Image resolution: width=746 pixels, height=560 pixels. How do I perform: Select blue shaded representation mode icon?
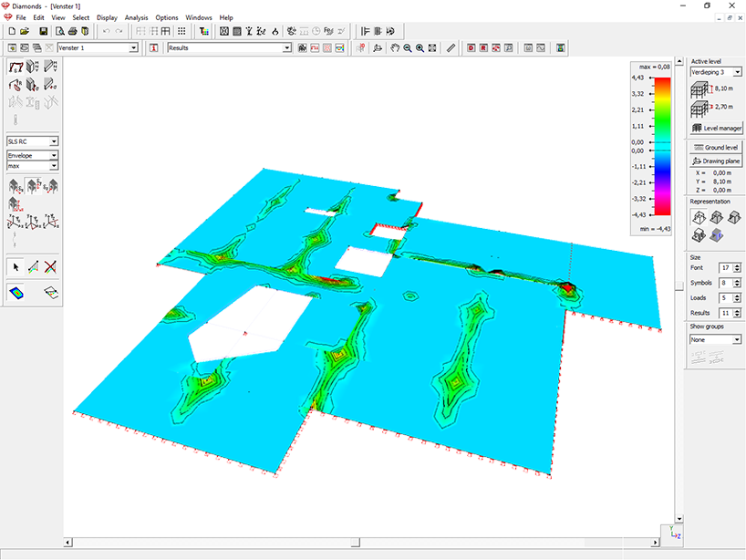point(717,235)
